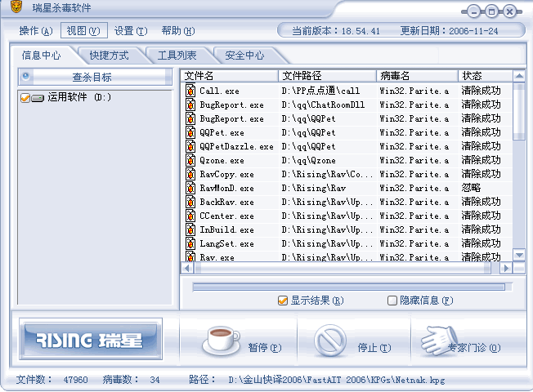Select the QQPetDazzle.exe file name
Viewport: 533px width, 392px height.
tap(236, 146)
